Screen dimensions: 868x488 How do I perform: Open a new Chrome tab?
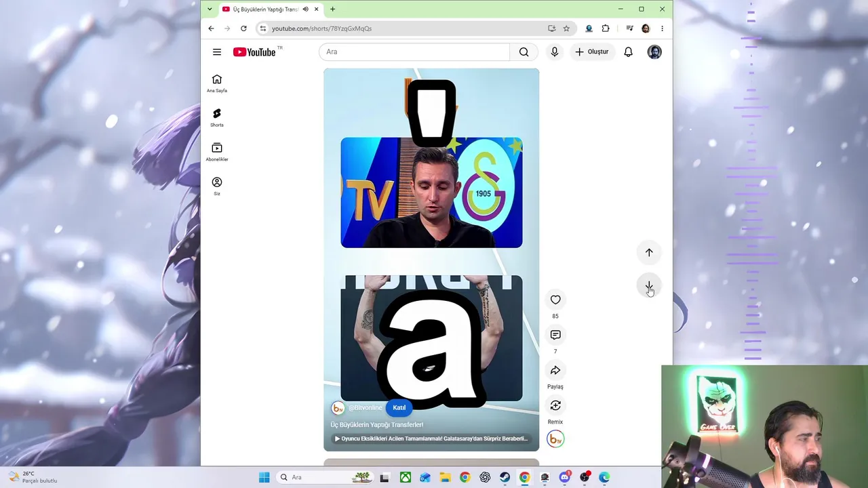[332, 9]
